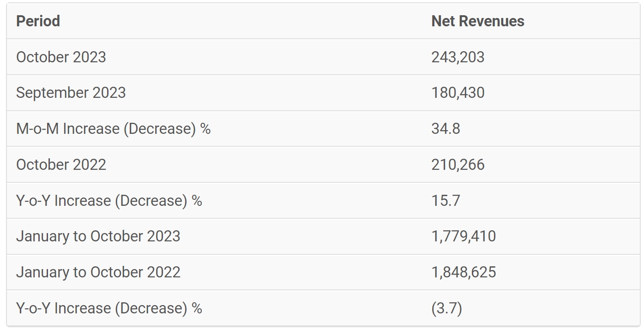Click the M-o-M Increase (Decrease) % label
This screenshot has height=330, width=644.
(x=113, y=129)
